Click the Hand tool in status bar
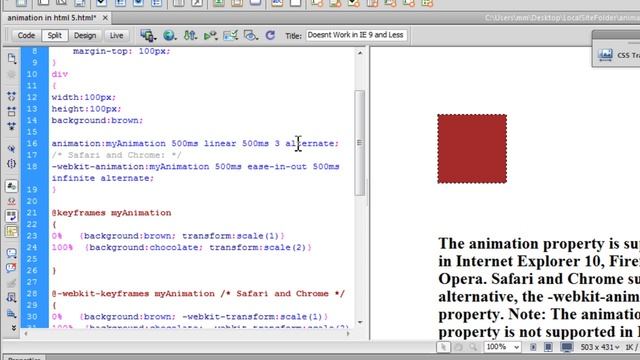The image size is (640, 360). click(458, 347)
